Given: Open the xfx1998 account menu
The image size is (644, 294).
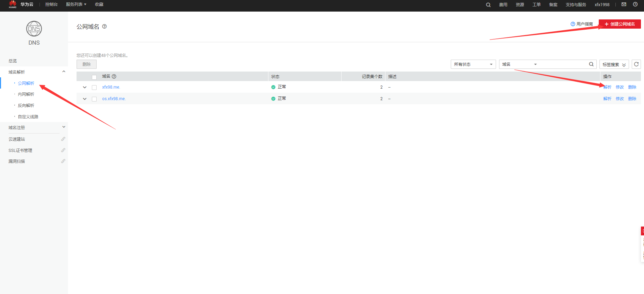Looking at the screenshot, I should click(602, 5).
